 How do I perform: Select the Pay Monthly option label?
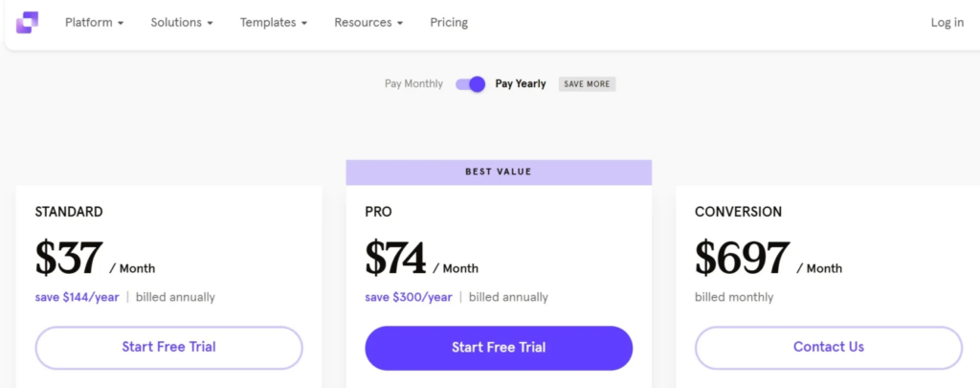(x=413, y=84)
